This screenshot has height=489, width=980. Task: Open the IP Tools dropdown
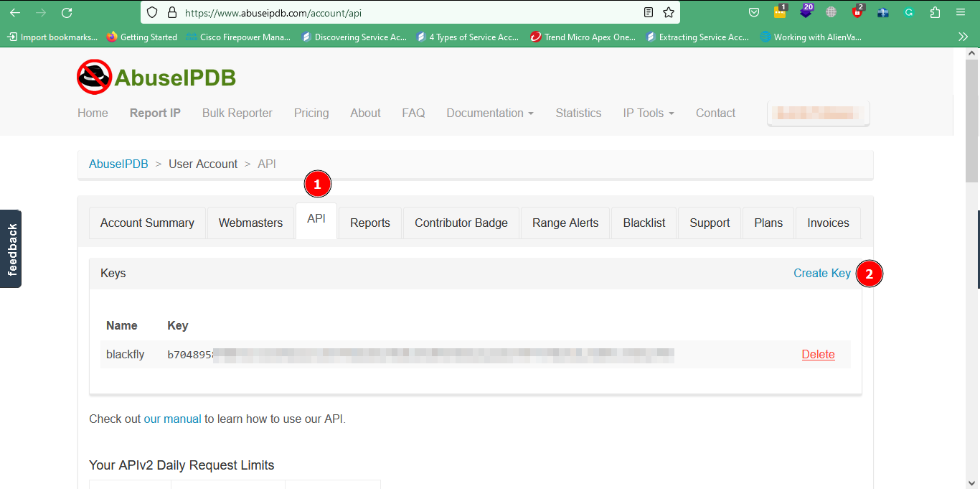[648, 113]
